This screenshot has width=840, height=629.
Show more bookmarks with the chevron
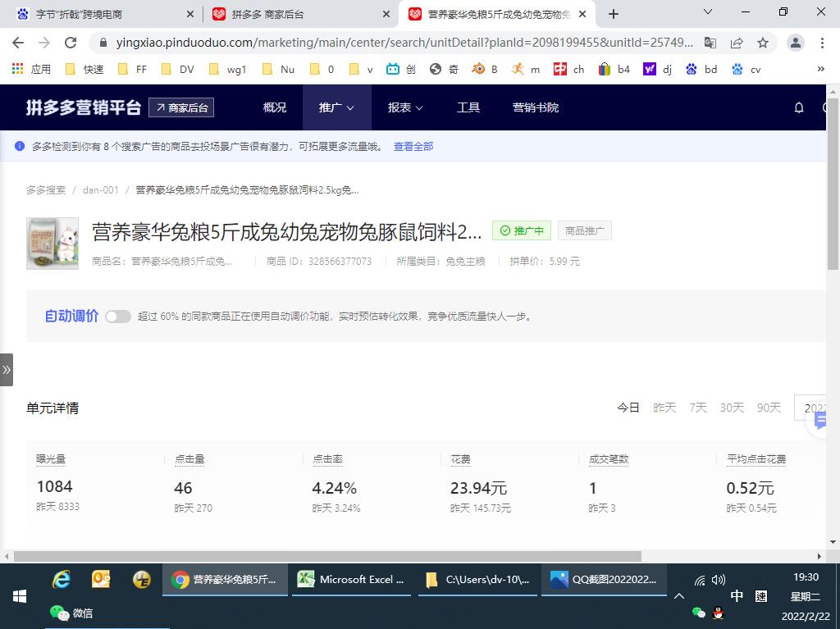(x=820, y=69)
